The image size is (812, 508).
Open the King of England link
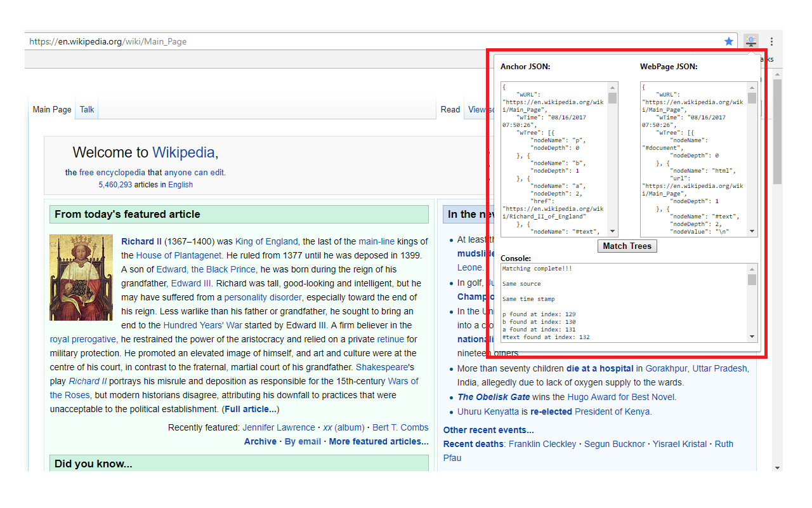(266, 241)
